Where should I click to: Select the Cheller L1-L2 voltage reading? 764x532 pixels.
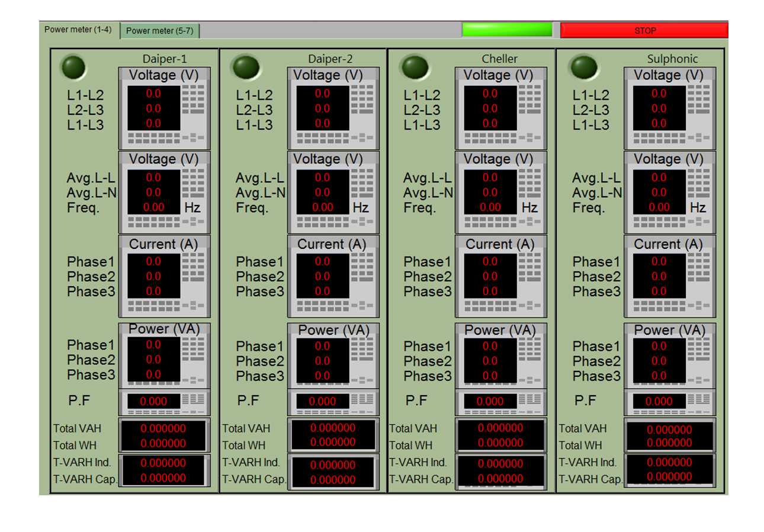[x=490, y=94]
